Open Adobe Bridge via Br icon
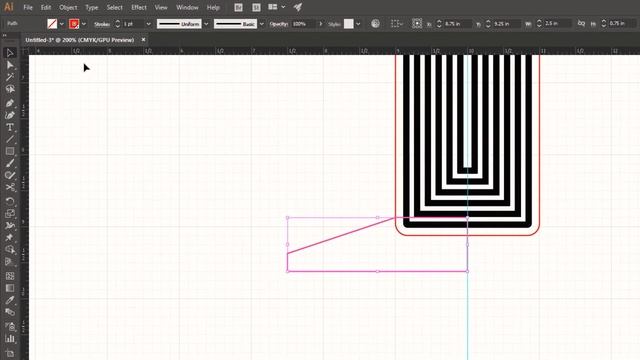640x360 pixels. coord(238,7)
